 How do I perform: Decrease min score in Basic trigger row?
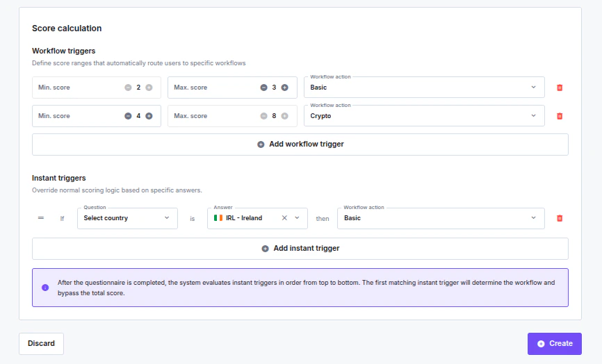[x=128, y=88]
